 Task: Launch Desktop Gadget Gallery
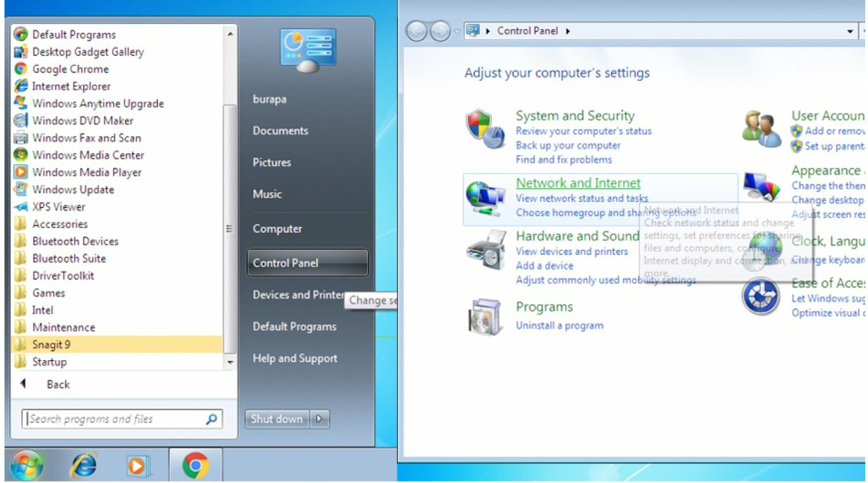(78, 52)
